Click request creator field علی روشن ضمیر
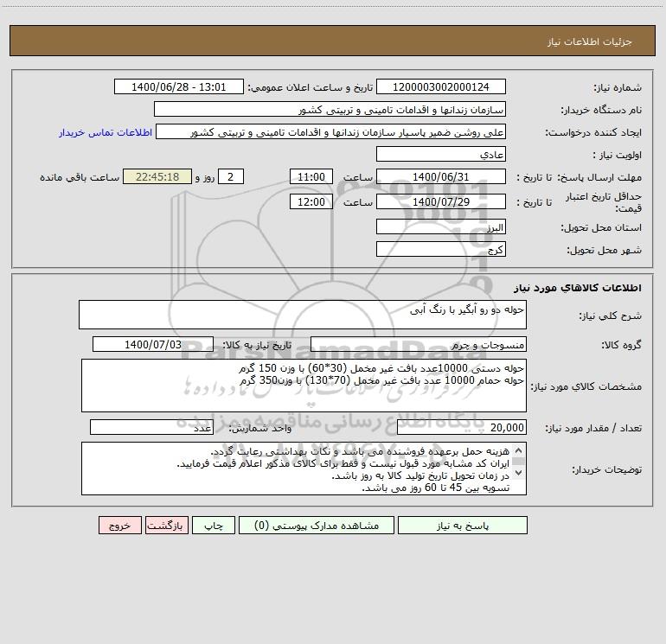 (x=330, y=131)
